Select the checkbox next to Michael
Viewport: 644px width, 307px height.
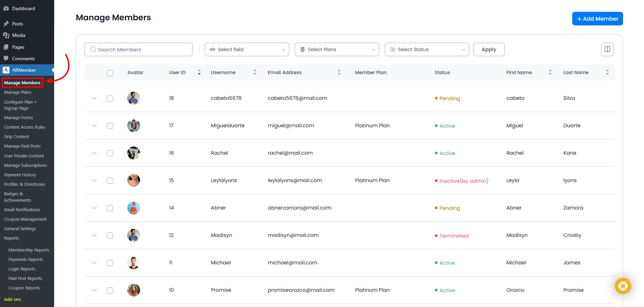[x=110, y=263]
